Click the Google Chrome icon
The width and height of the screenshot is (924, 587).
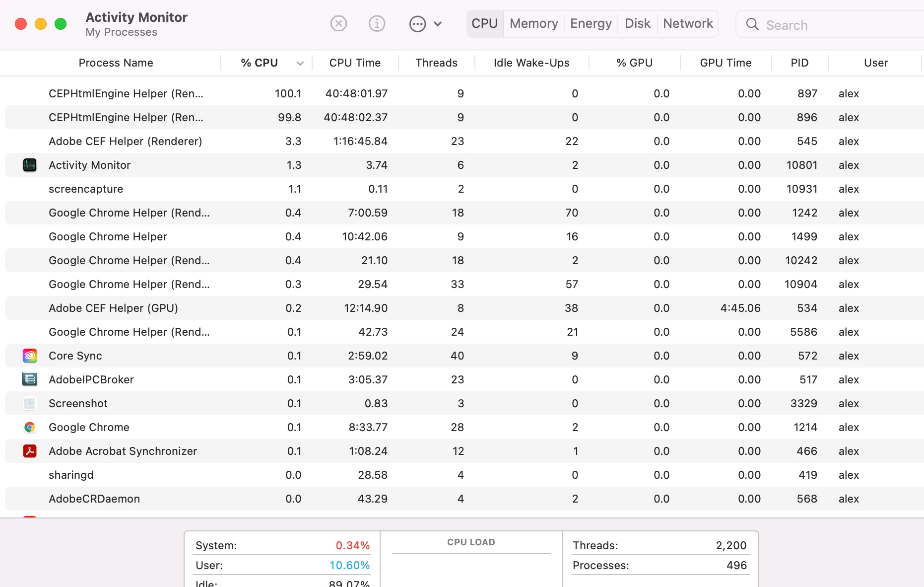(30, 427)
